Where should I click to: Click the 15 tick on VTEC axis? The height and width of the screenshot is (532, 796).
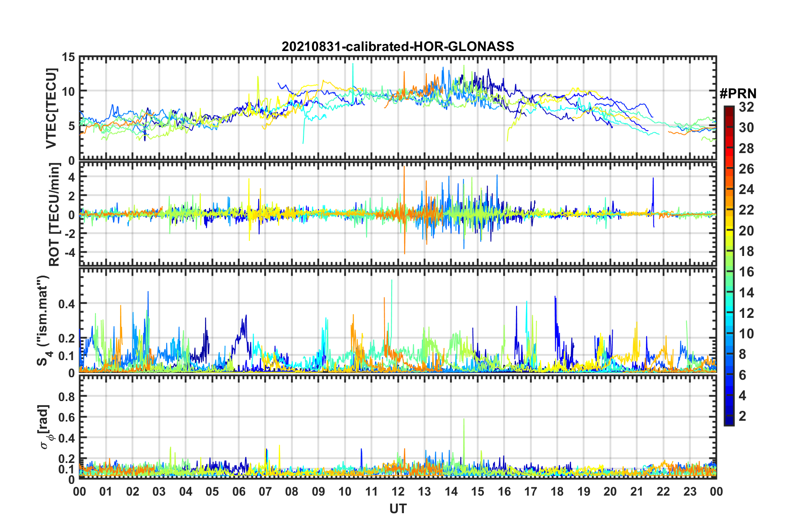click(x=68, y=57)
